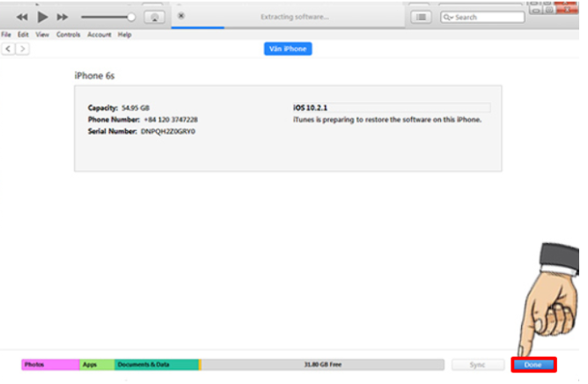Image resolution: width=588 pixels, height=384 pixels.
Task: Open the Controls menu
Action: point(68,34)
